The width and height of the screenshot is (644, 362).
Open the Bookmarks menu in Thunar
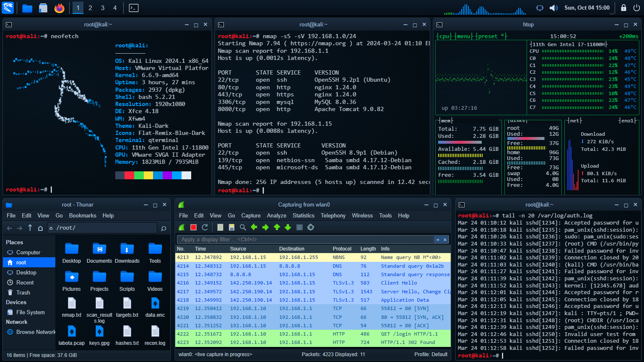pos(83,215)
